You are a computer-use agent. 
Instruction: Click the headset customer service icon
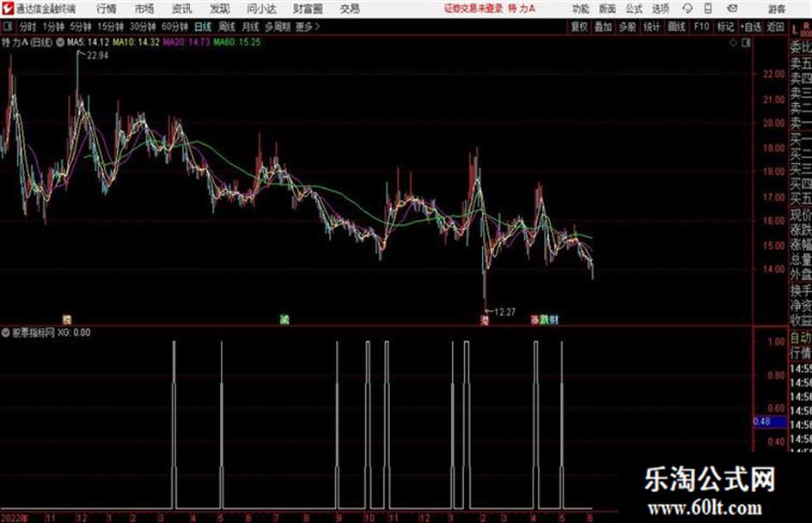tap(687, 9)
